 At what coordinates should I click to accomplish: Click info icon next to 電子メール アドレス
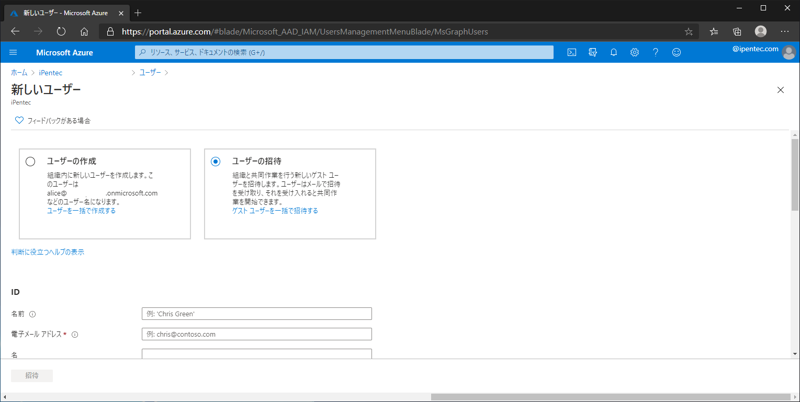(74, 335)
